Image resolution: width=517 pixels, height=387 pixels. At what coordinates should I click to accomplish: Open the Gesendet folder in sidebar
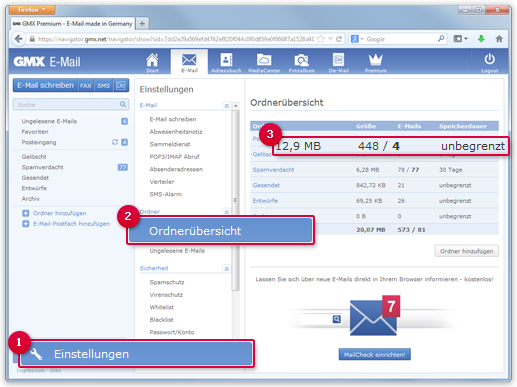pyautogui.click(x=35, y=178)
